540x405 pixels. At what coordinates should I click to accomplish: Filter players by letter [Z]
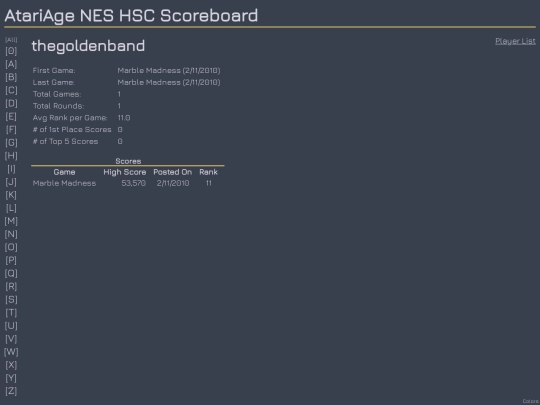click(x=11, y=391)
